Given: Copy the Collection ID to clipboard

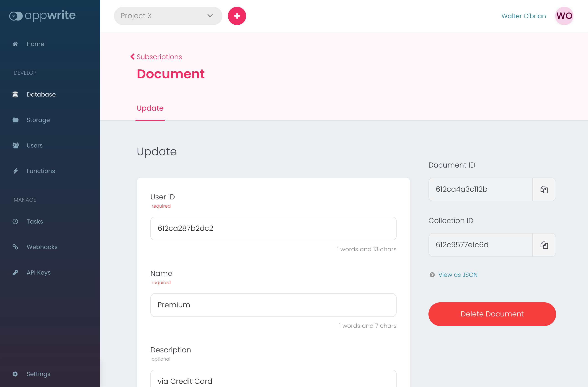Looking at the screenshot, I should pyautogui.click(x=544, y=245).
